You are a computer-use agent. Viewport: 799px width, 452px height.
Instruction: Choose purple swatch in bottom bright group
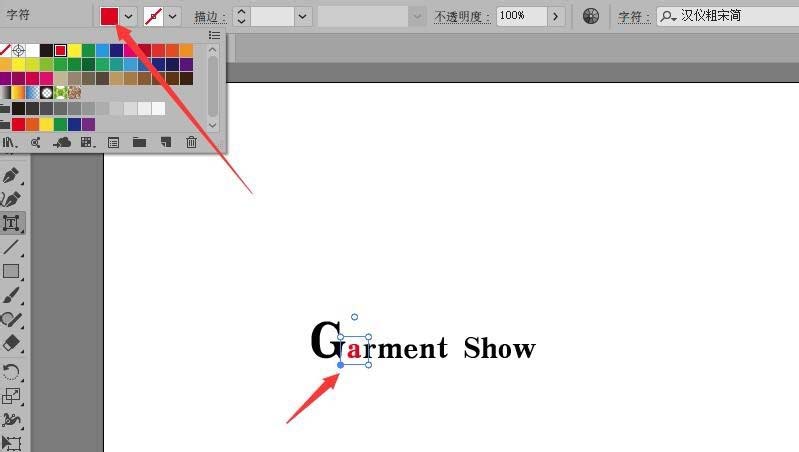[88, 124]
